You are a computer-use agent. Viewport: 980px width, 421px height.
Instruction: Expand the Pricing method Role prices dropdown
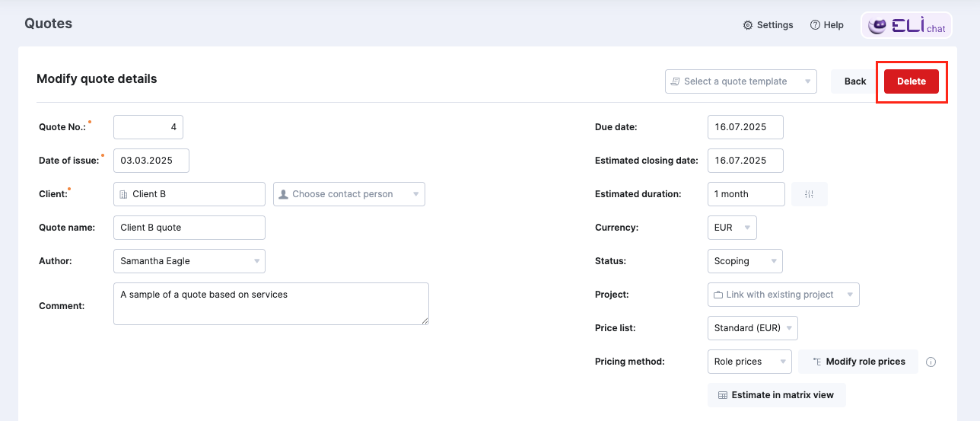click(x=749, y=362)
